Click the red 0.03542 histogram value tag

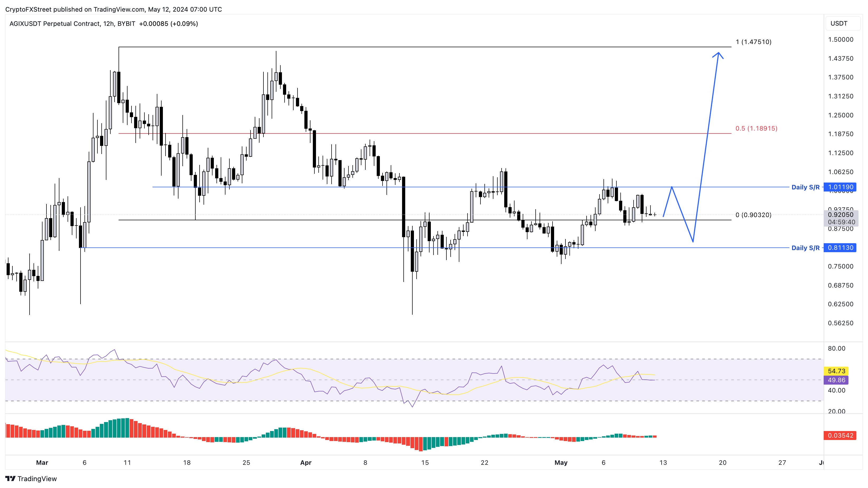(x=840, y=436)
